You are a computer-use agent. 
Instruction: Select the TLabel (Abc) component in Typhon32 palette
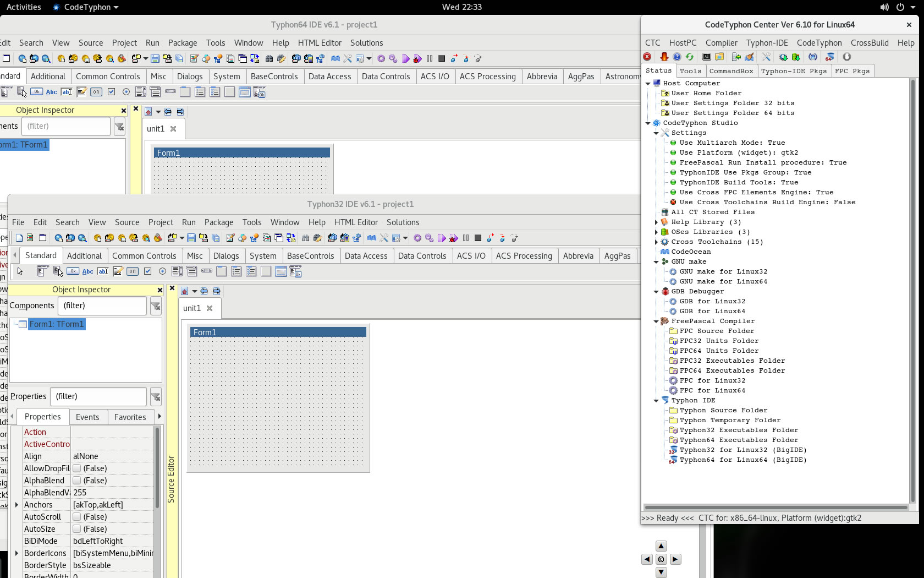(x=87, y=271)
